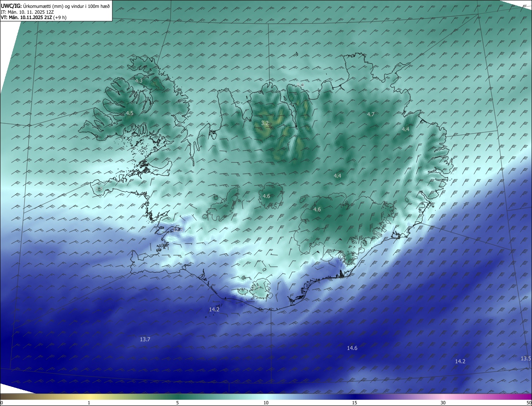Click the 3.2 value in north Iceland
This screenshot has width=532, height=406.
click(265, 123)
